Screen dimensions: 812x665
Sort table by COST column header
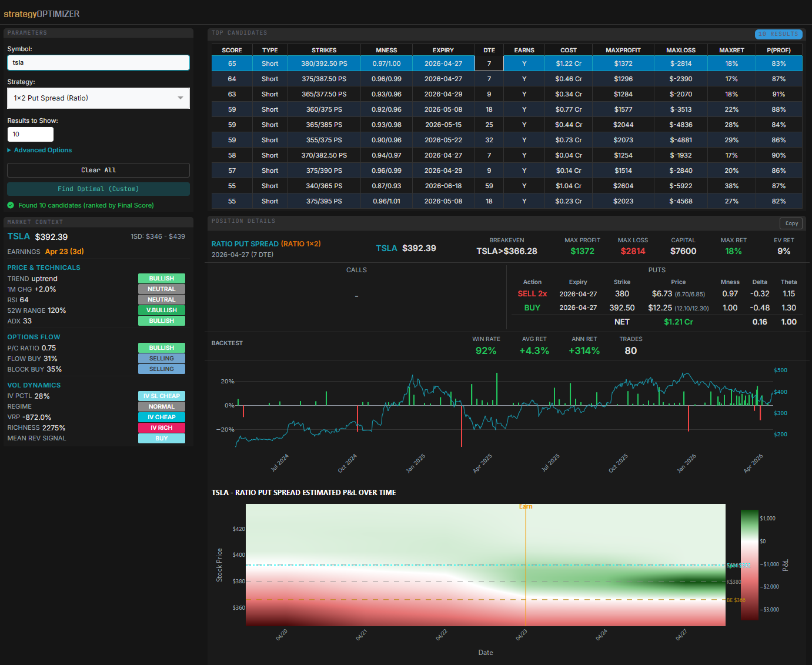[x=569, y=50]
